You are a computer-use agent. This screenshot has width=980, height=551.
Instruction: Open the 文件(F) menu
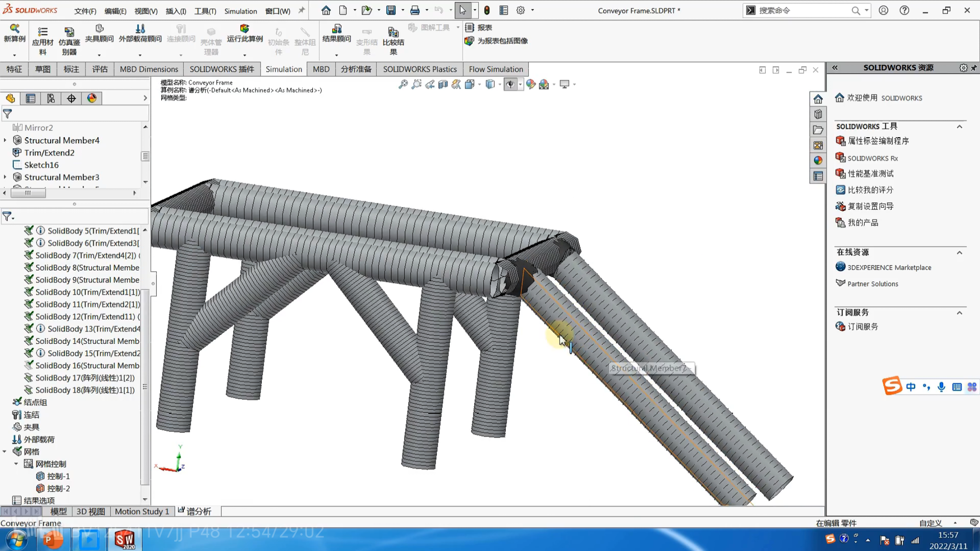coord(85,11)
